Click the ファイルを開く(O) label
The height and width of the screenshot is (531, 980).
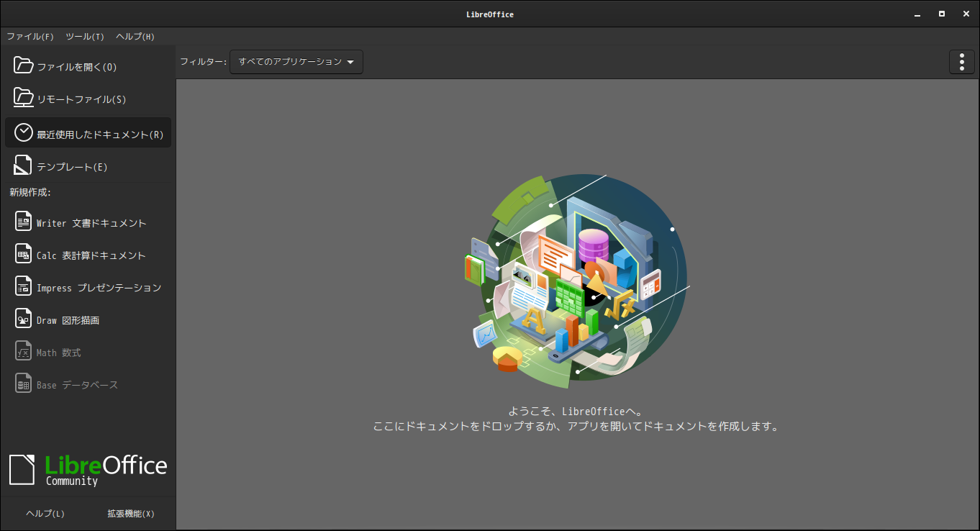77,67
